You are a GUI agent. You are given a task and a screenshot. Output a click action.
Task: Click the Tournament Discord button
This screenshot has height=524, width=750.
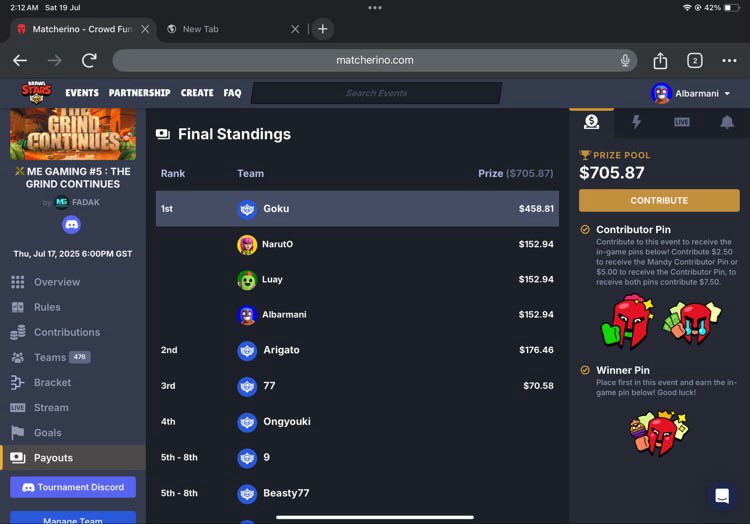73,487
